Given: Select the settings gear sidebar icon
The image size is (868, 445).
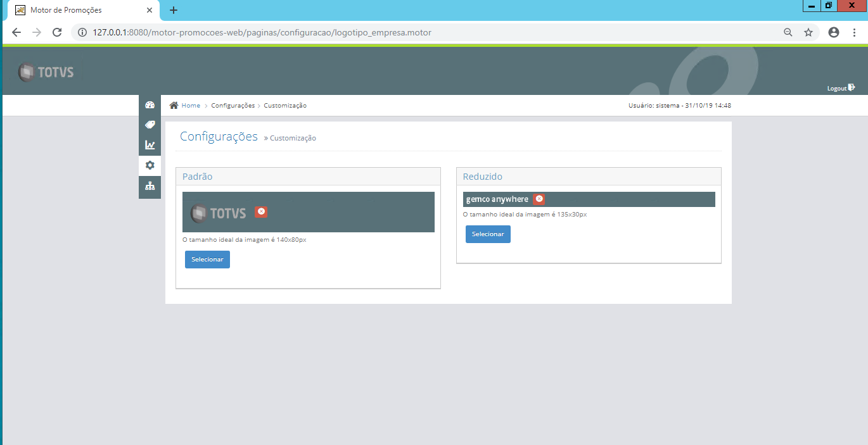Looking at the screenshot, I should click(x=150, y=165).
